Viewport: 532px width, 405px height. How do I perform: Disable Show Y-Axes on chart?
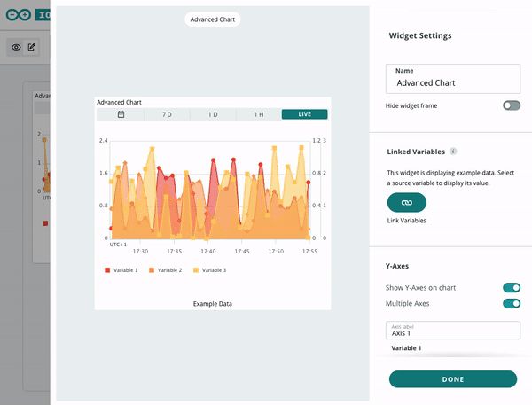click(512, 288)
